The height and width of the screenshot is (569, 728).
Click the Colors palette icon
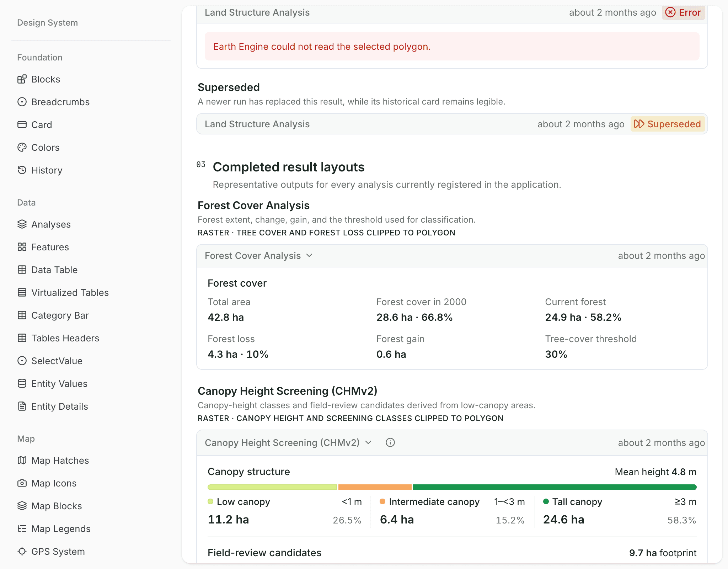coord(22,148)
